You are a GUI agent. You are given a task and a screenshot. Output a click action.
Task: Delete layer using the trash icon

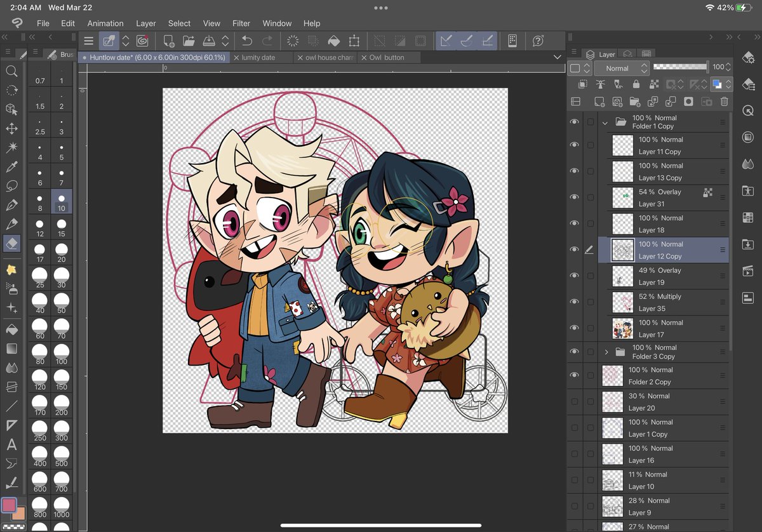(725, 102)
